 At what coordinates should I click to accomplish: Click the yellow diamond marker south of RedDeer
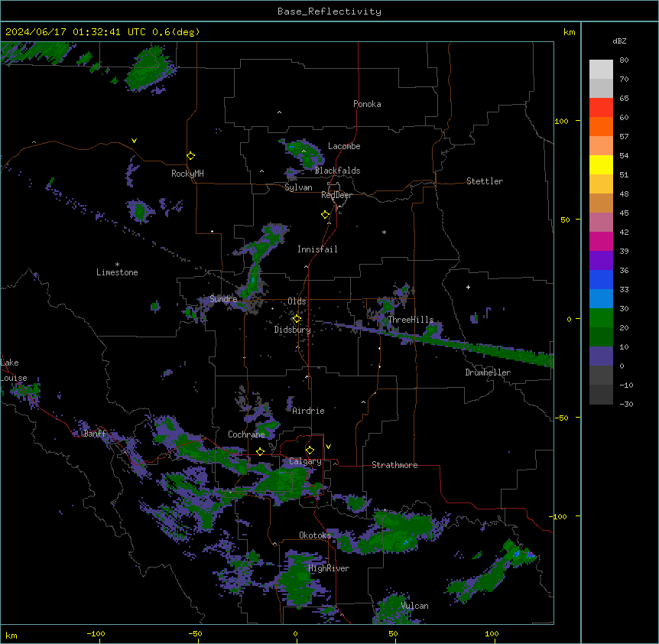[325, 215]
